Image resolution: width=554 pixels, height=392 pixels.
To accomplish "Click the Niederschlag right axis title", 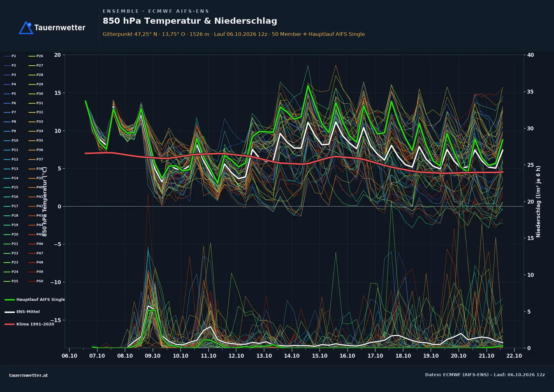I will [538, 201].
